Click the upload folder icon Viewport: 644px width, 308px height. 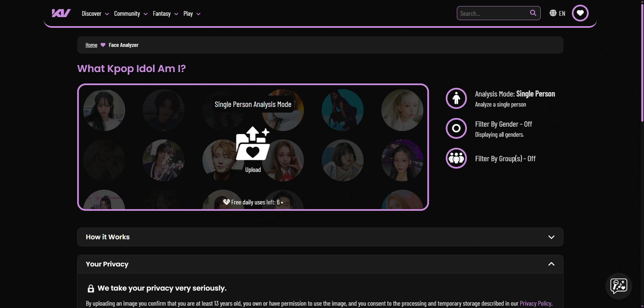253,144
